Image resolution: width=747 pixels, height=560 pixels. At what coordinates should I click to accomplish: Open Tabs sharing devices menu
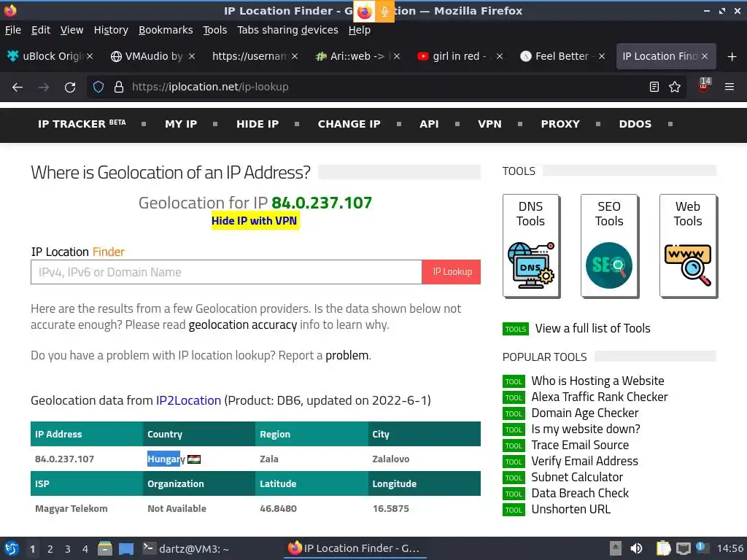click(x=287, y=30)
